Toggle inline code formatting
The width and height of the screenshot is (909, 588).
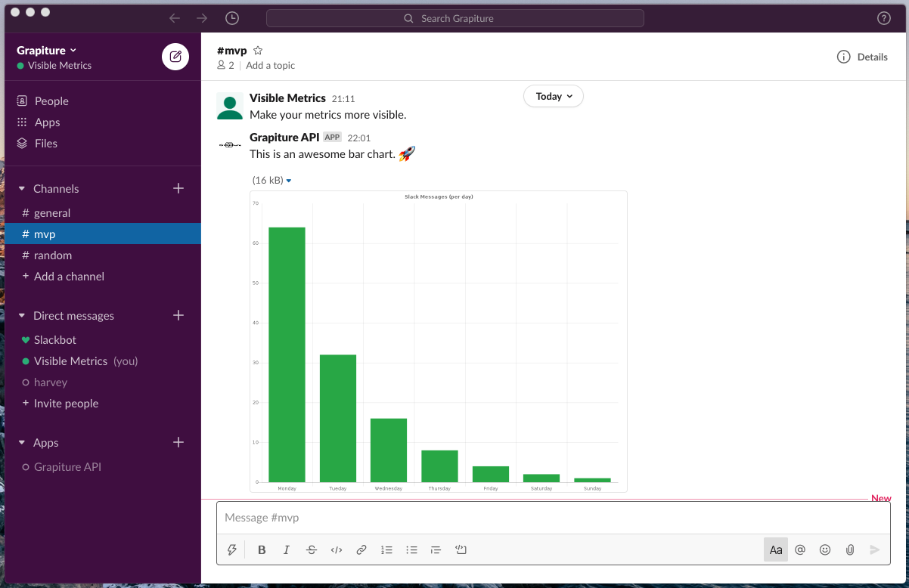[337, 549]
